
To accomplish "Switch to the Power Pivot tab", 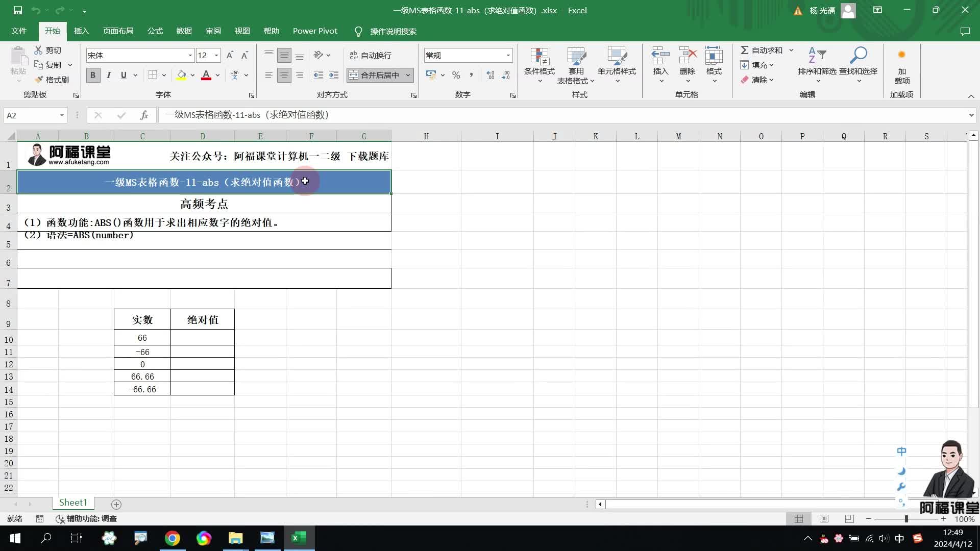I will (315, 31).
